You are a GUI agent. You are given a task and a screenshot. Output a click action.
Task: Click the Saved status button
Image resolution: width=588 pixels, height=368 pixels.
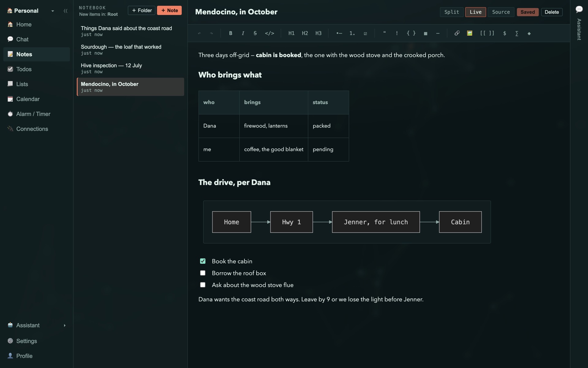click(527, 12)
